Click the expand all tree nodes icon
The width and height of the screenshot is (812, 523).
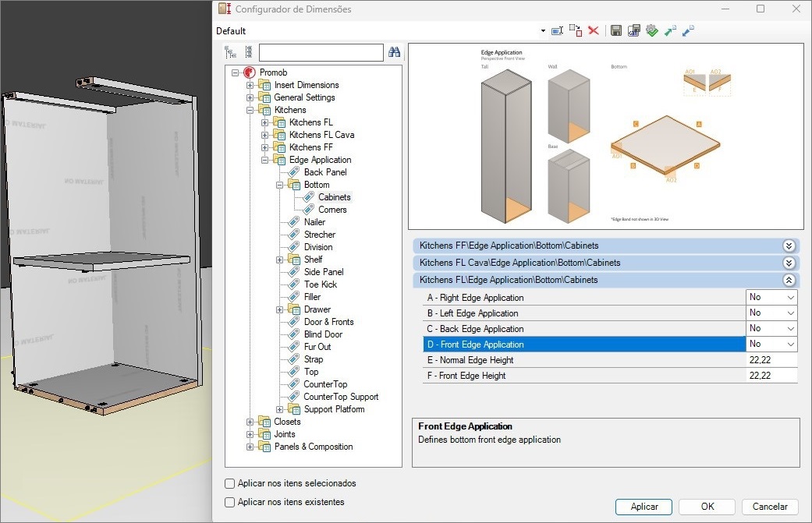(x=230, y=51)
